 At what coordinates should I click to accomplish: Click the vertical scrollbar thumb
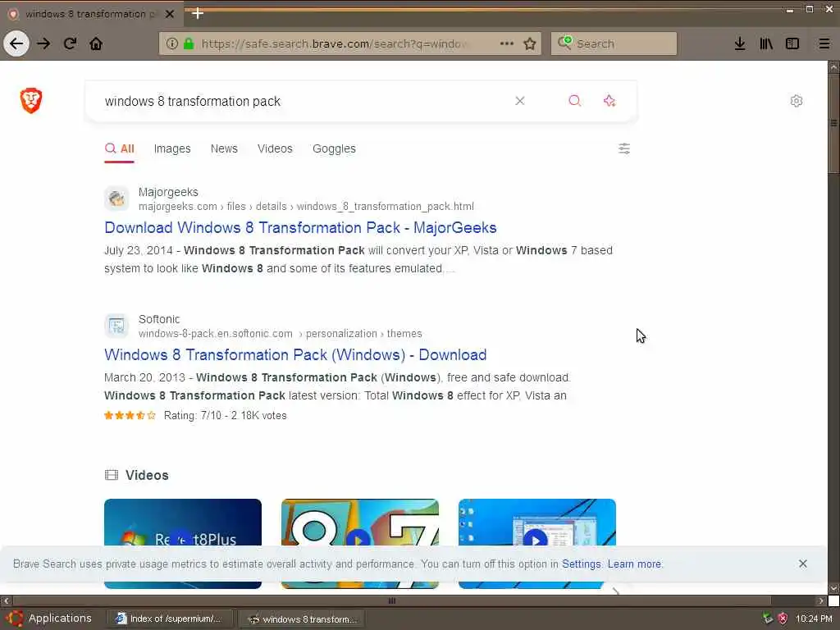click(x=833, y=123)
